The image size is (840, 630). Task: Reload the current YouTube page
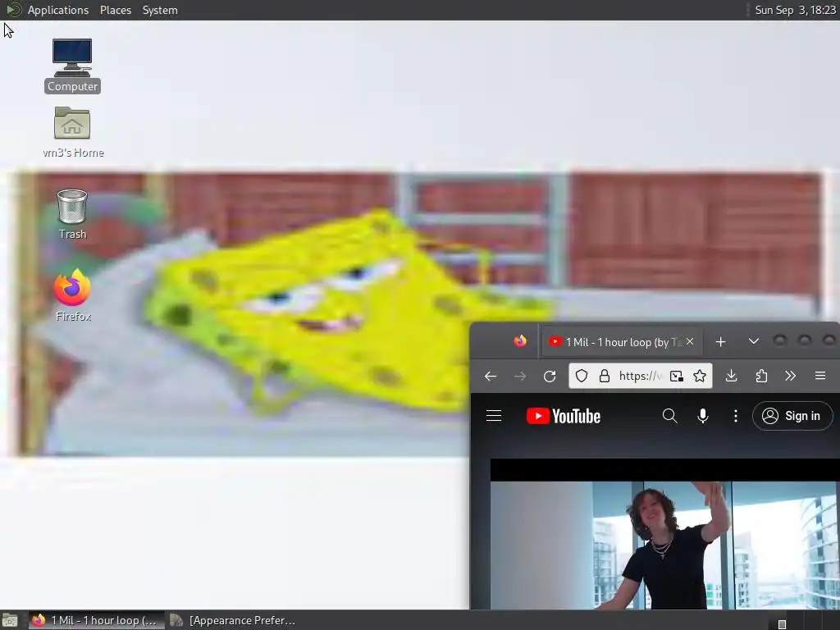coord(550,376)
